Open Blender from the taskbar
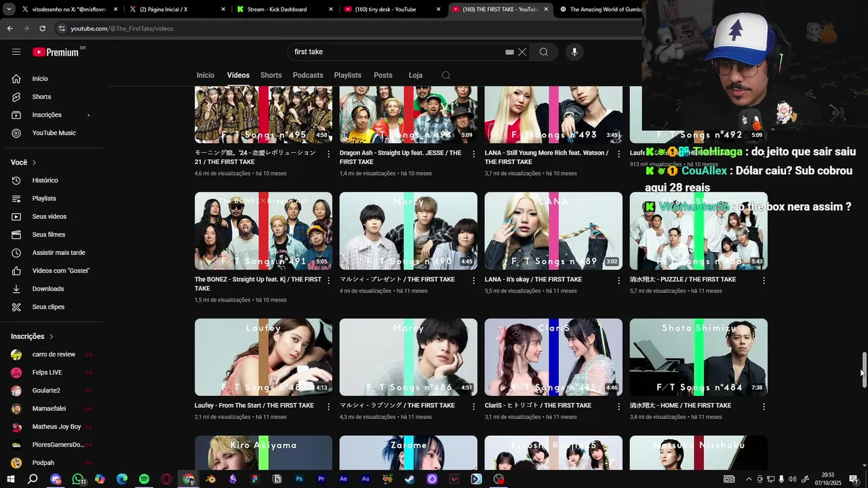This screenshot has width=868, height=488. coord(211,479)
